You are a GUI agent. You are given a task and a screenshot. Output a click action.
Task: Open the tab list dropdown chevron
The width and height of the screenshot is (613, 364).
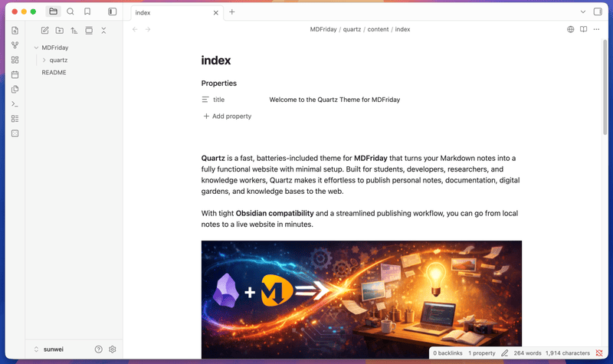click(x=583, y=11)
